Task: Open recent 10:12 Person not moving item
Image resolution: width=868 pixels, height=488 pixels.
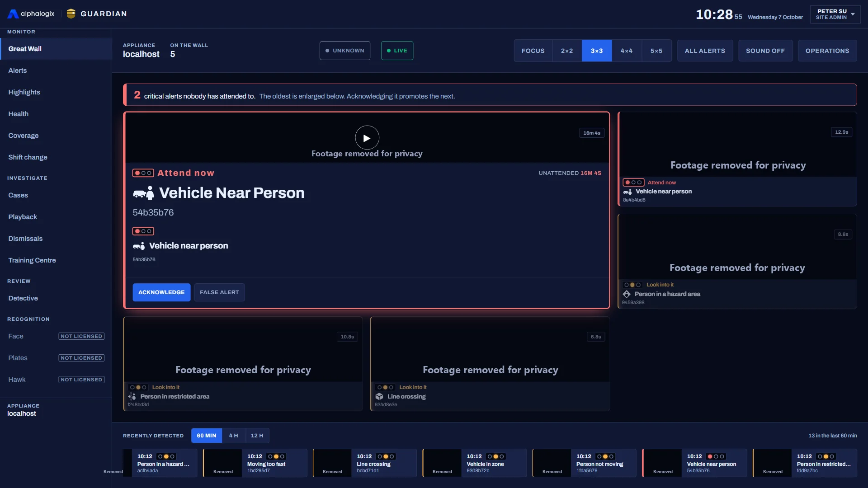Action: coord(584,463)
